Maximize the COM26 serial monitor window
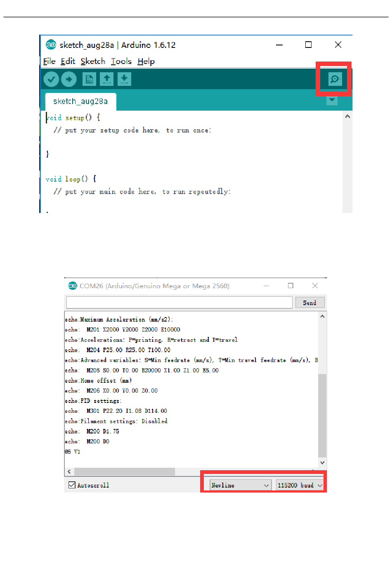Screen dimensions: 392x573 click(x=290, y=286)
